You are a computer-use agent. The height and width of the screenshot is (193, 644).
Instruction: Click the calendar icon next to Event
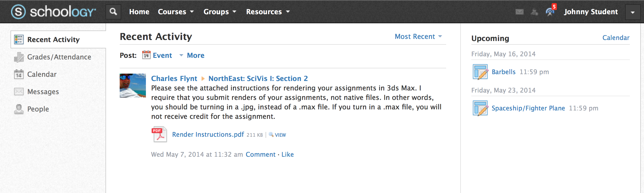tap(146, 55)
